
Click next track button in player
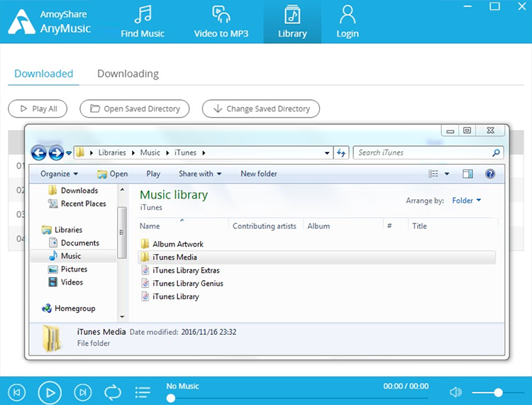[x=82, y=392]
